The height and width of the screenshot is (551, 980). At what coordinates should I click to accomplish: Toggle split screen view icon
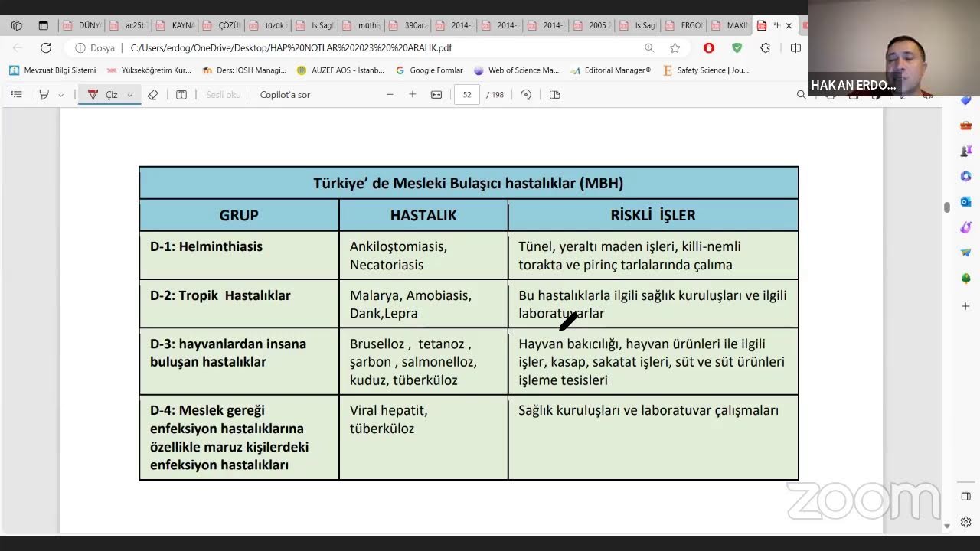coord(795,47)
